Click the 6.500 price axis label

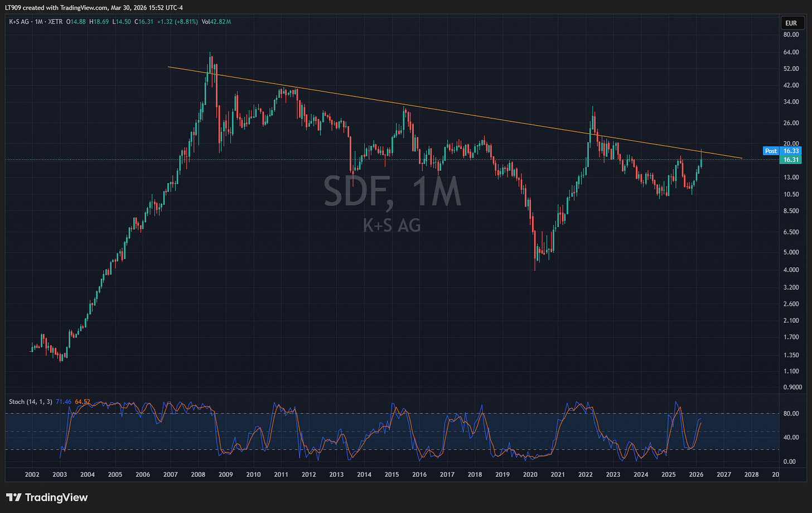tap(791, 232)
